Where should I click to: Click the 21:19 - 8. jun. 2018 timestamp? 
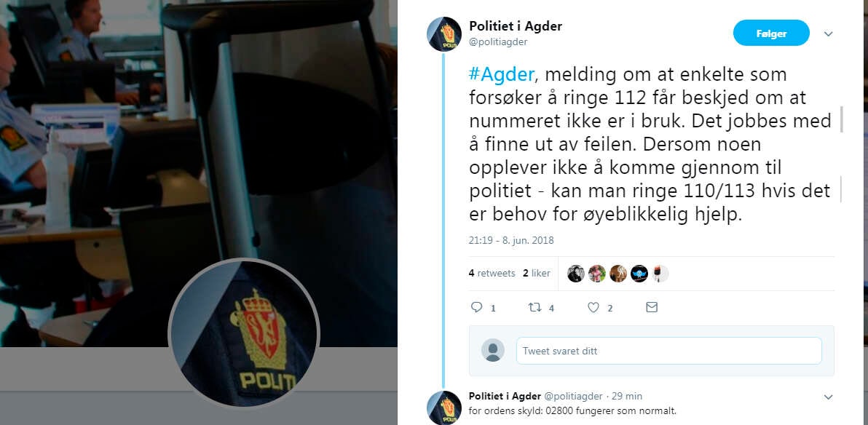click(x=511, y=241)
